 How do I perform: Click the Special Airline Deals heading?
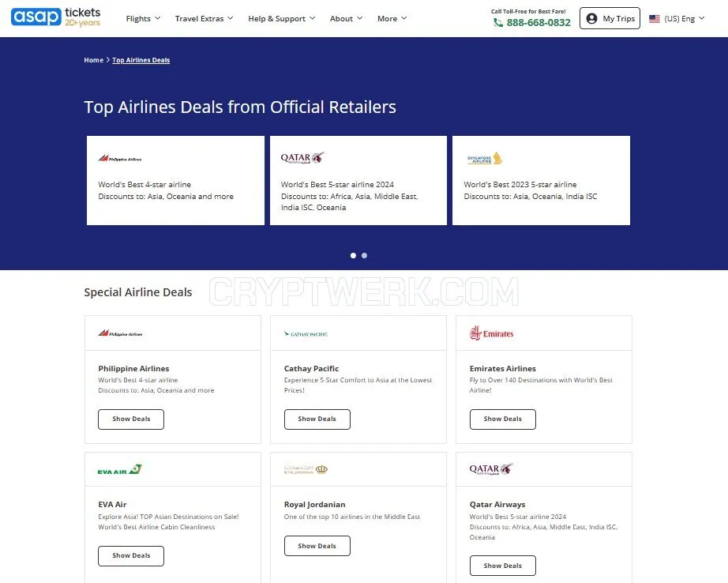[138, 292]
